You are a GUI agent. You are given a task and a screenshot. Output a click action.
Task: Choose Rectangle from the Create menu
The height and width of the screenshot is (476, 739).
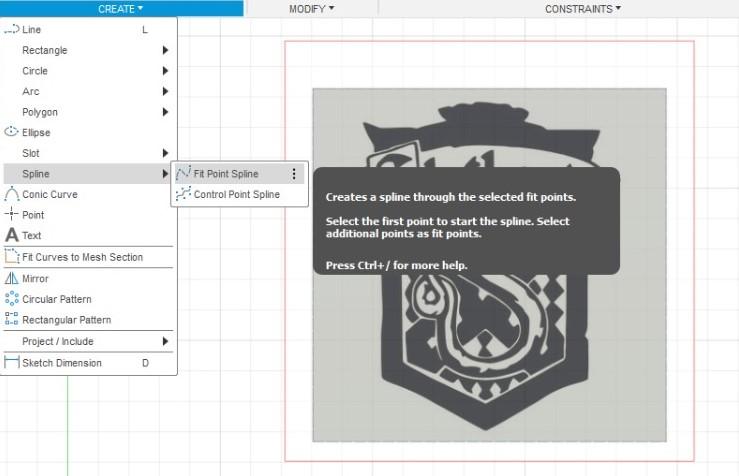tap(45, 50)
